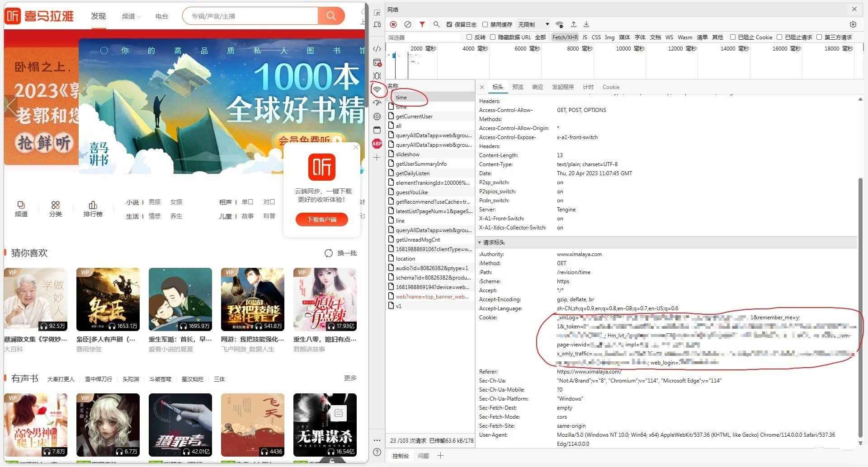Expand the more options menu below DevTools sidebar
This screenshot has height=467, width=868.
pos(377,440)
